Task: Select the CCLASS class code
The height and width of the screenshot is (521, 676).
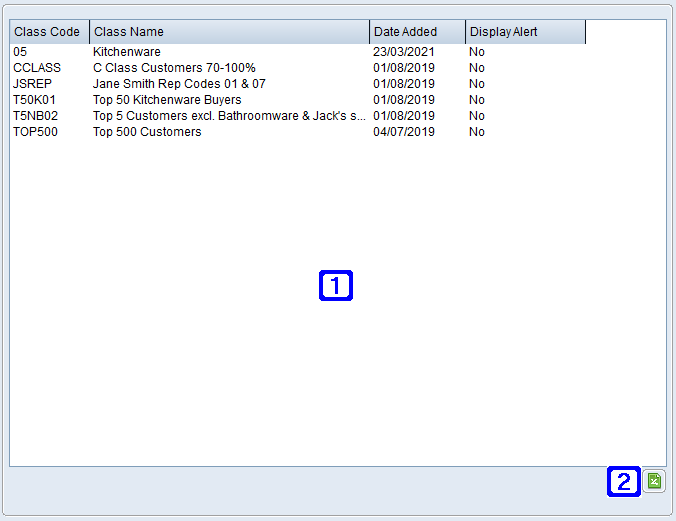Action: click(x=37, y=68)
